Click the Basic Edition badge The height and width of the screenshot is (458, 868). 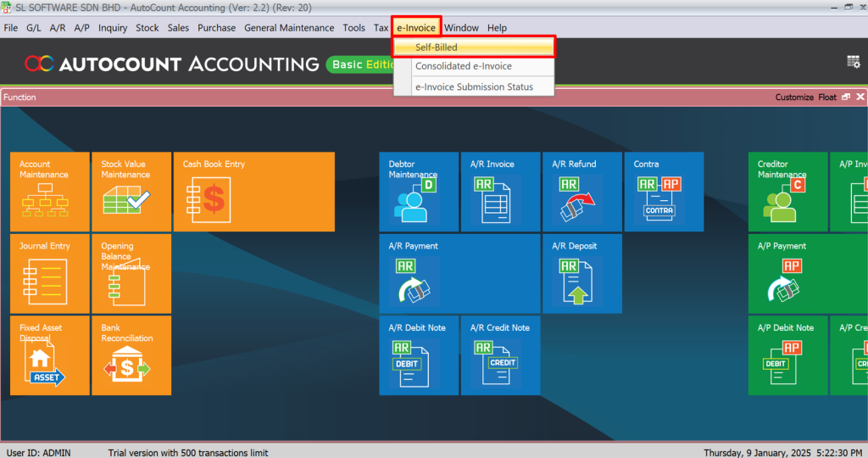361,64
